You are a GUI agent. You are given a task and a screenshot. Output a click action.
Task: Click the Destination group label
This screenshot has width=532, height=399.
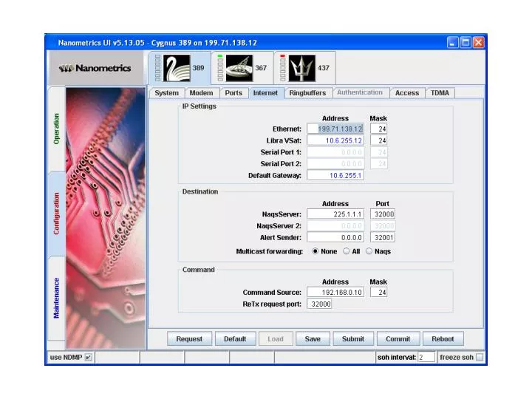pos(200,191)
